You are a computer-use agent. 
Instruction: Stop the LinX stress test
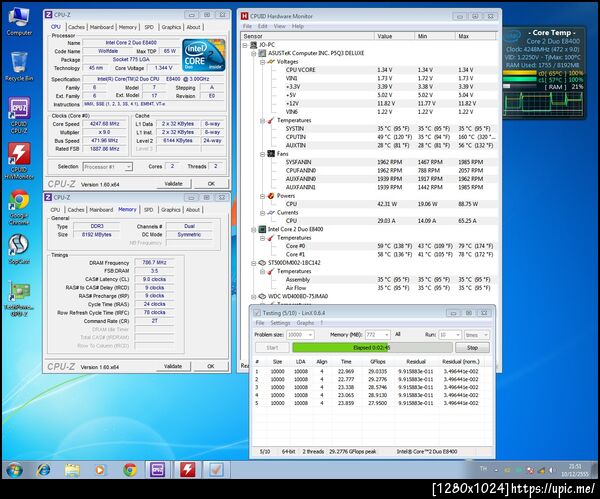(x=472, y=347)
